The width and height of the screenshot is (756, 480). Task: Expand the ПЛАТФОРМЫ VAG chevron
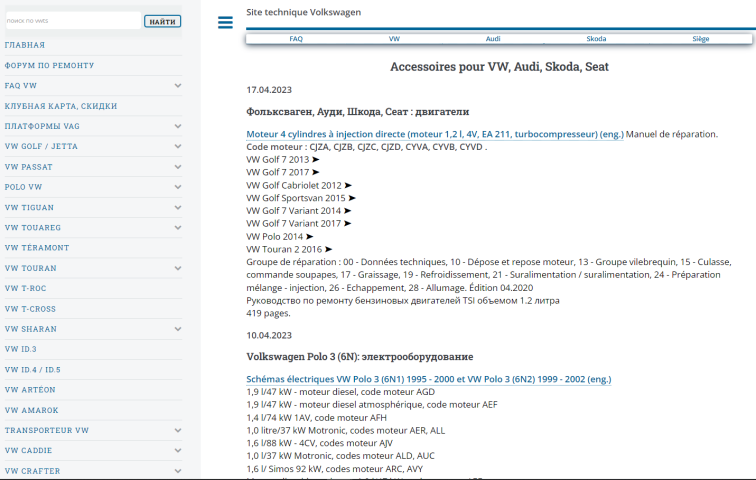178,126
